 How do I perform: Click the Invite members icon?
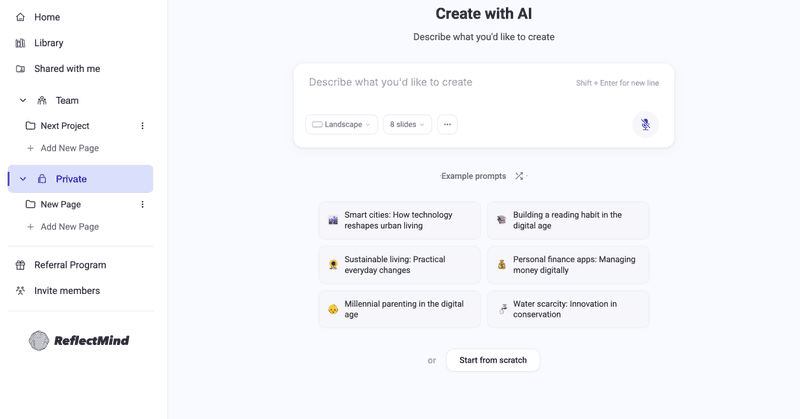click(x=20, y=290)
